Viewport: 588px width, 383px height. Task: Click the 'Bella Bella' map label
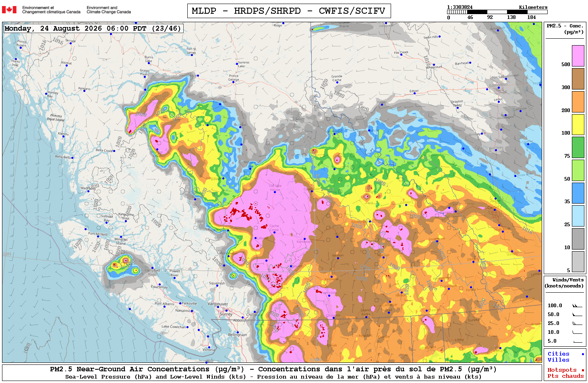(x=63, y=157)
